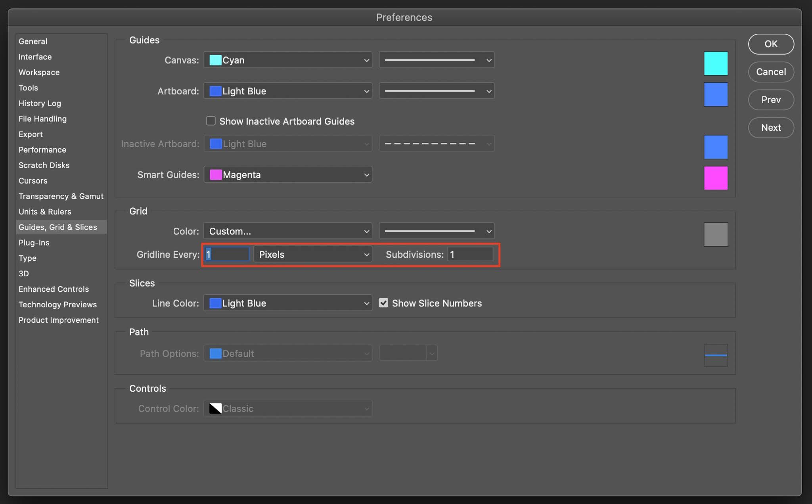Click the Subdivisions input field

[470, 254]
